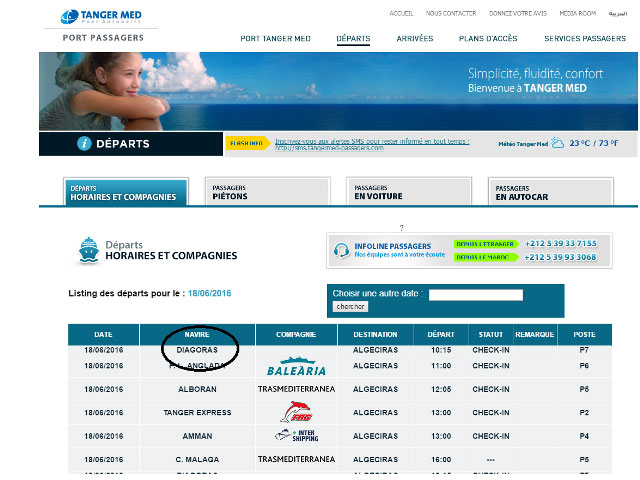Open the Arrivées menu
This screenshot has height=480, width=640.
pyautogui.click(x=415, y=38)
